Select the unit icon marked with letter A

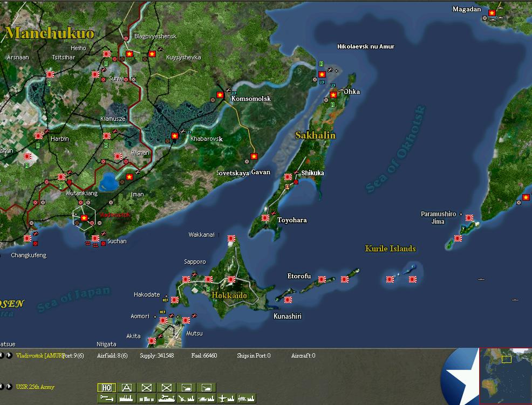click(127, 388)
